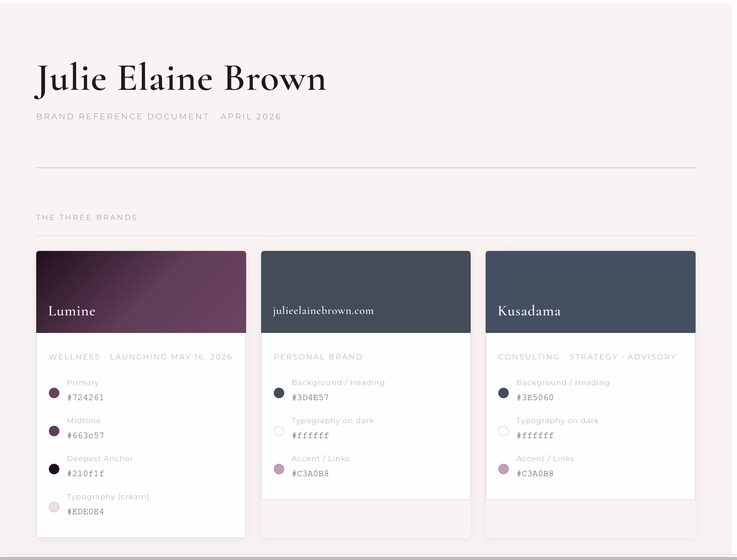Click the Consulting Strategy Advisory label
737x560 pixels.
587,357
